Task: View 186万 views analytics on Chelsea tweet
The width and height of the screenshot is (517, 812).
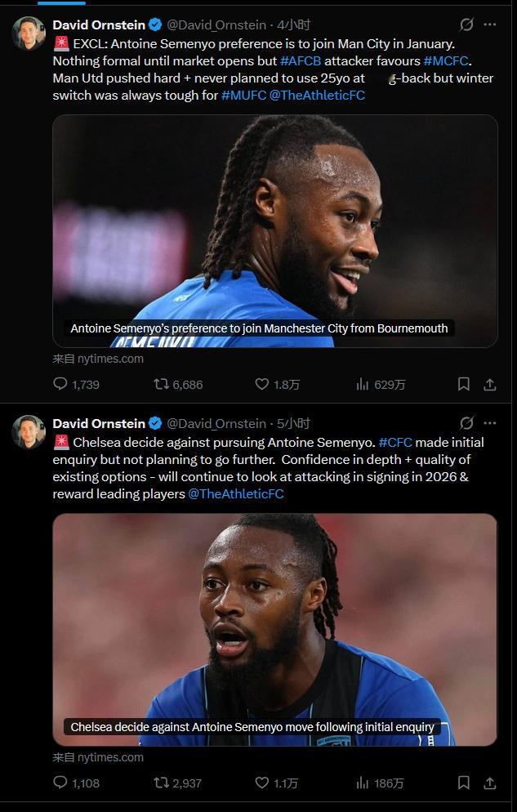Action: [379, 783]
